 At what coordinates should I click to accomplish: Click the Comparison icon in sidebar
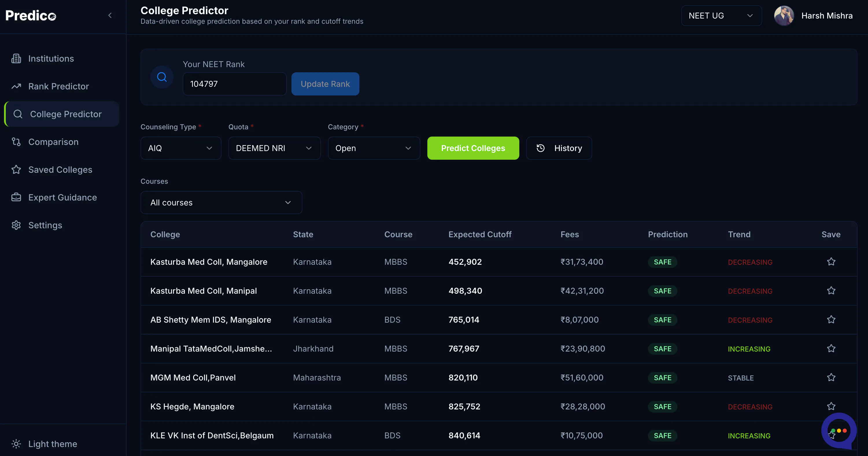tap(16, 142)
